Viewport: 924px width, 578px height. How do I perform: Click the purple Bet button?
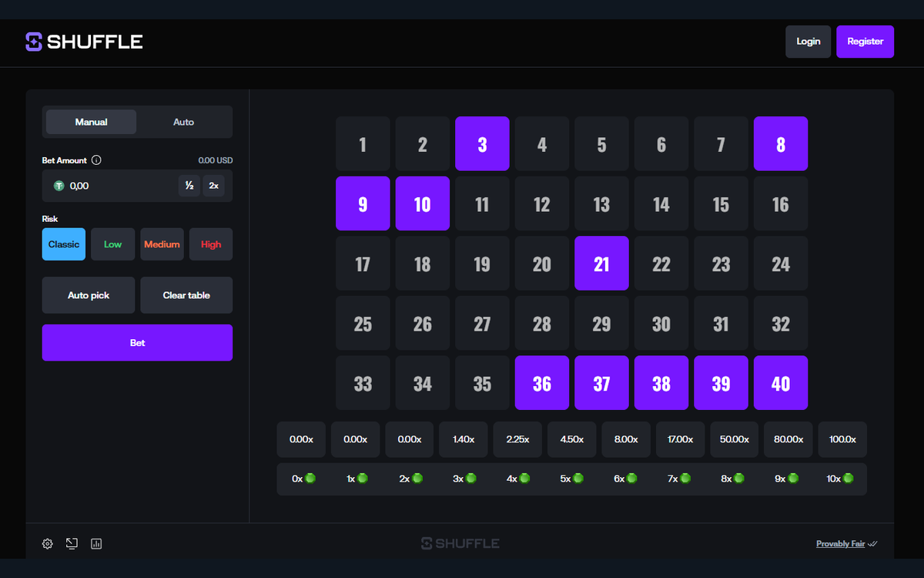[137, 342]
